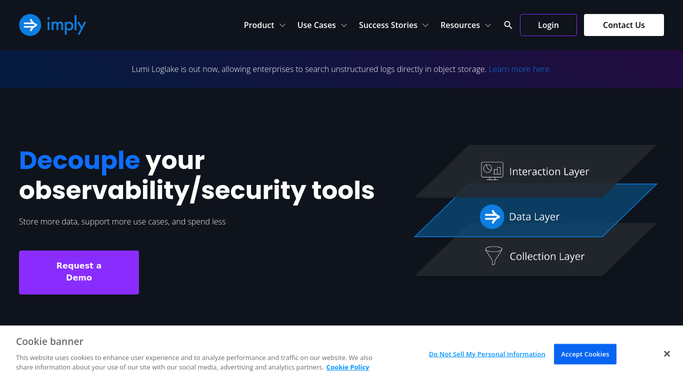
Task: Expand the Use Cases chevron
Action: (x=344, y=25)
